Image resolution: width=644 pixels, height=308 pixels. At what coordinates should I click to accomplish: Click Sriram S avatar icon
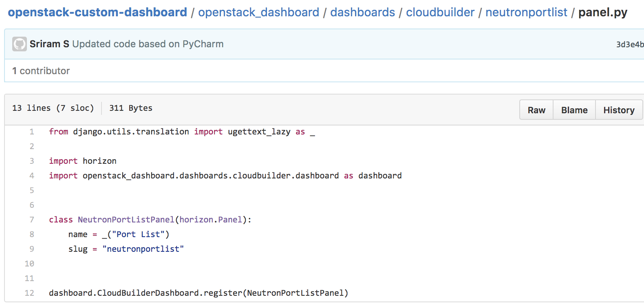(20, 44)
